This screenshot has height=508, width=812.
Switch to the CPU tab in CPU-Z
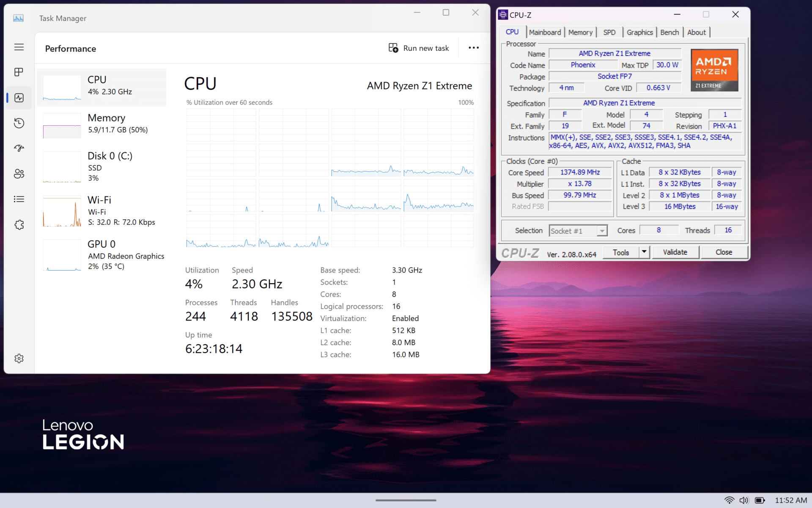click(x=512, y=32)
